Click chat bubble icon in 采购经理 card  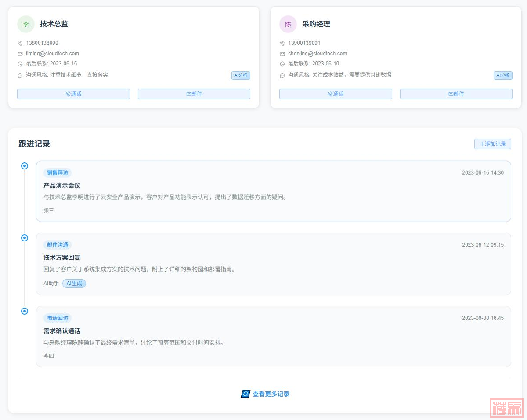[x=282, y=75]
